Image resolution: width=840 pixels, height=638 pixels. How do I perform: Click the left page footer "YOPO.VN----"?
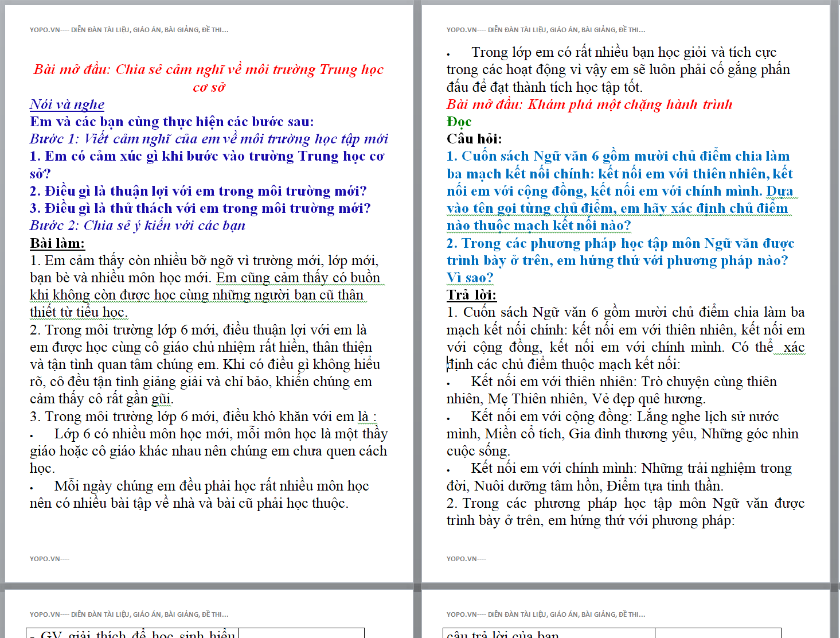pos(49,558)
